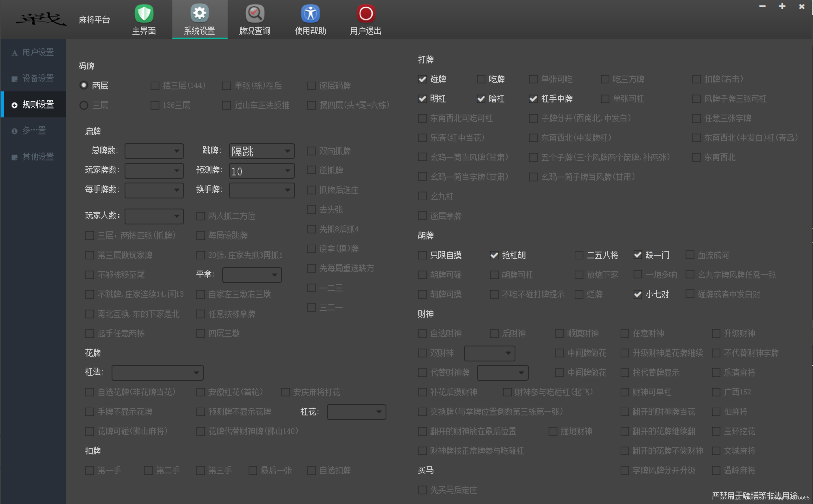Enable the 吃牌 checkbox
This screenshot has width=813, height=504.
click(481, 79)
